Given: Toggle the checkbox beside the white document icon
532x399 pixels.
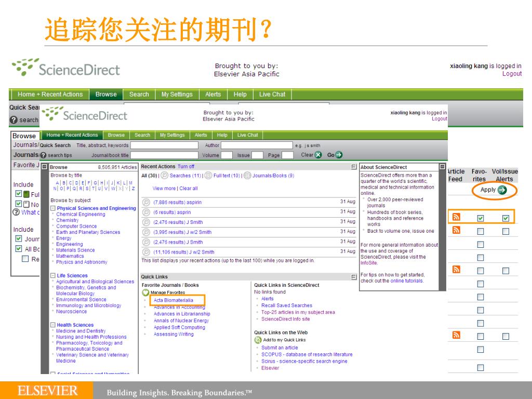Looking at the screenshot, I should [x=19, y=204].
